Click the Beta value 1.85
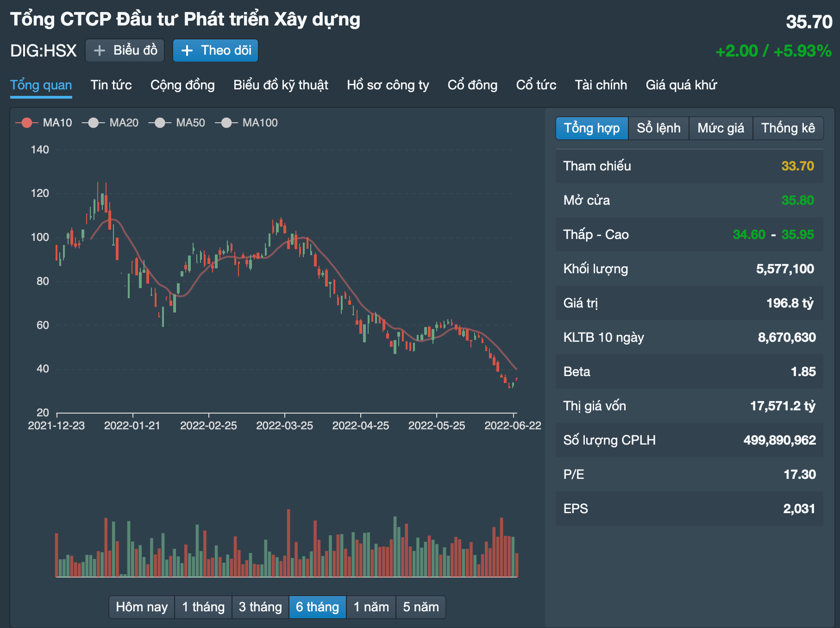The height and width of the screenshot is (628, 840). point(803,371)
